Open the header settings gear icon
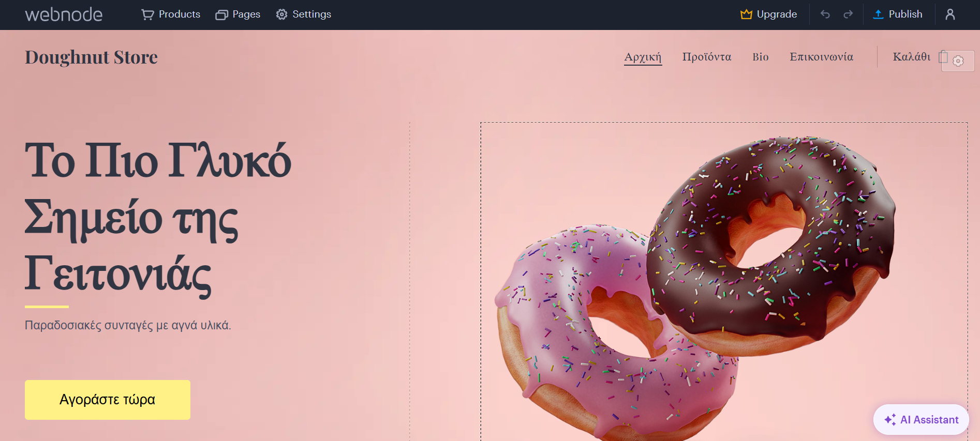The image size is (980, 441). [958, 61]
